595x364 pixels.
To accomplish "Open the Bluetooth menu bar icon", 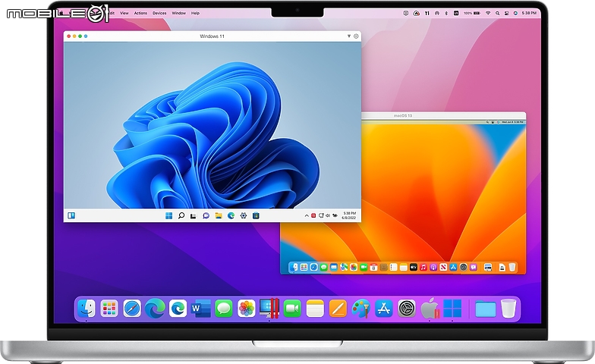I will click(x=446, y=13).
